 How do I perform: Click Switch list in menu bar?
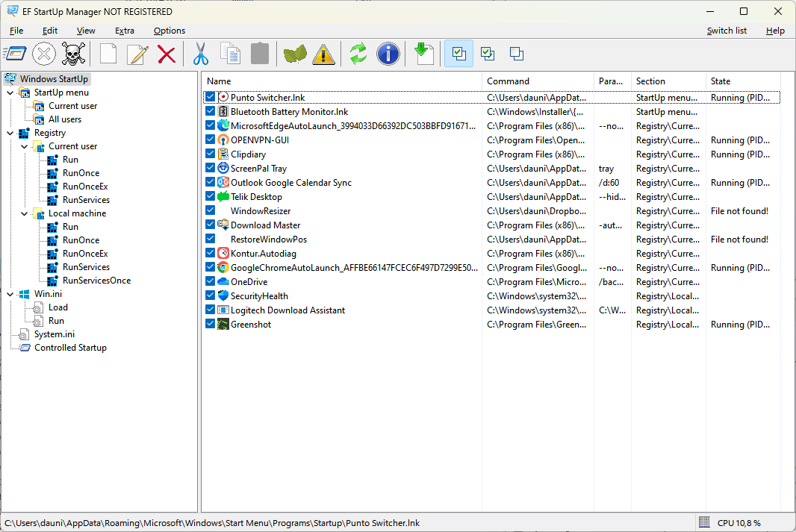point(727,31)
